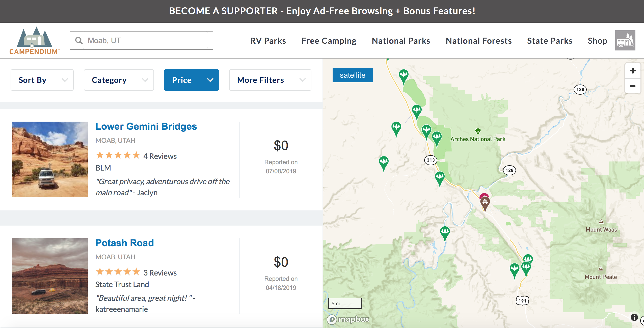Click the green campsite pin near route 313
Viewport: 644px width, 328px height.
tap(440, 179)
